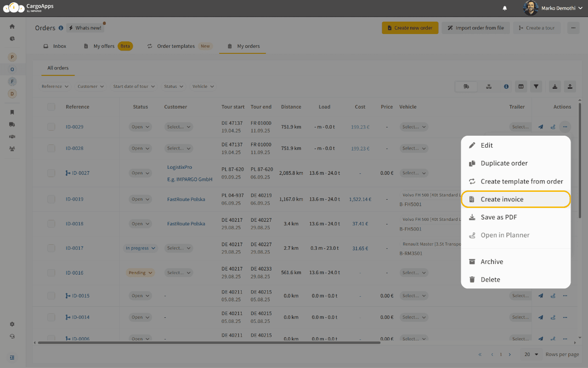Open the column settings icon above the table
Screen dimensions: 588x368
point(521,86)
